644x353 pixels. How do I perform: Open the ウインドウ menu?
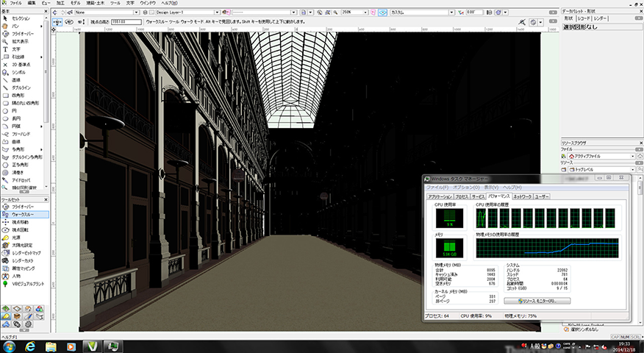tap(148, 3)
